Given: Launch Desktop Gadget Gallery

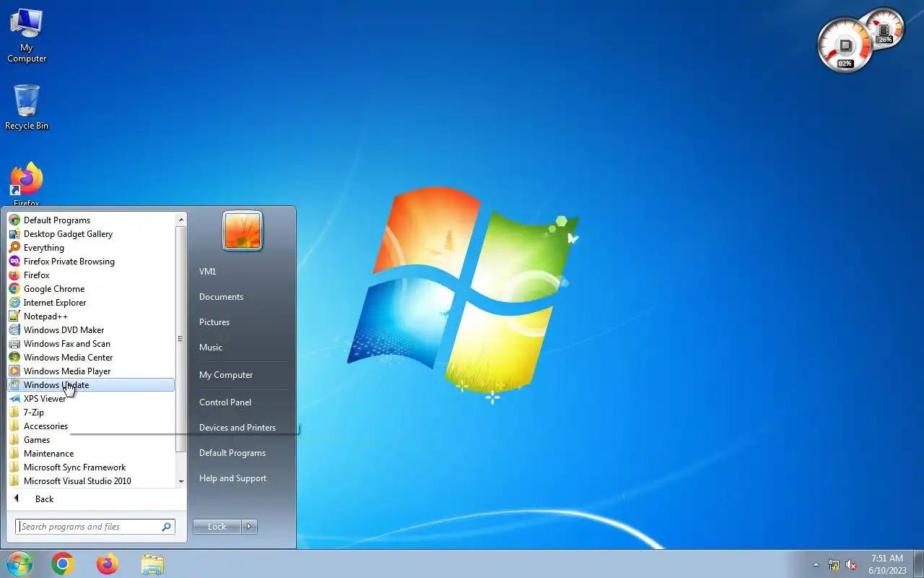Looking at the screenshot, I should pyautogui.click(x=90, y=234).
